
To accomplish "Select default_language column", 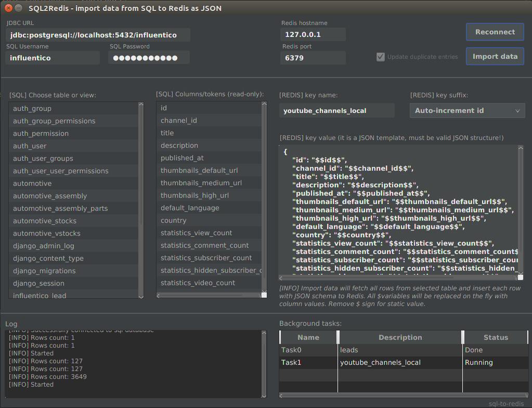I will pos(209,208).
